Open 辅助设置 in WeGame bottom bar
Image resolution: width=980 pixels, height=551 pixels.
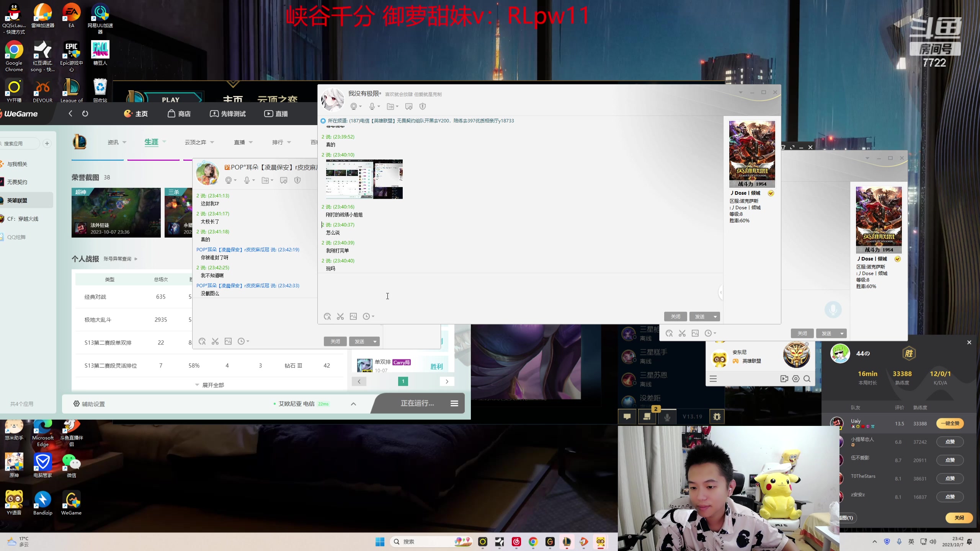tap(89, 404)
